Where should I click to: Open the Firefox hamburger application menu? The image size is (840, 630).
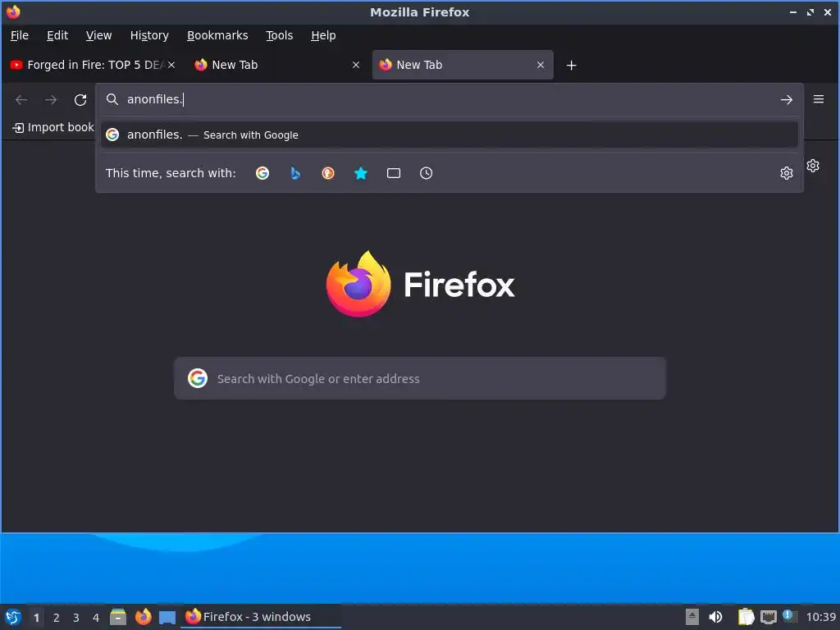point(819,99)
